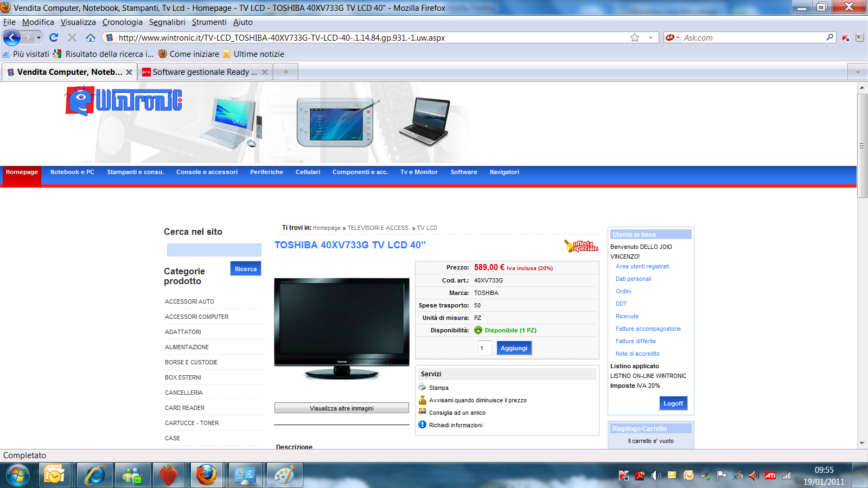
Task: Open the navigation history dropdown arrow
Action: click(x=39, y=37)
